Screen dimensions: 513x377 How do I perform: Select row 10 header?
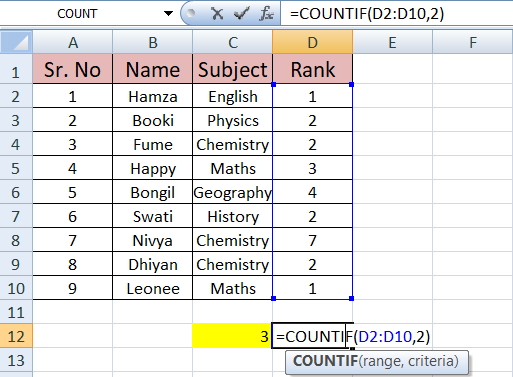tap(16, 288)
